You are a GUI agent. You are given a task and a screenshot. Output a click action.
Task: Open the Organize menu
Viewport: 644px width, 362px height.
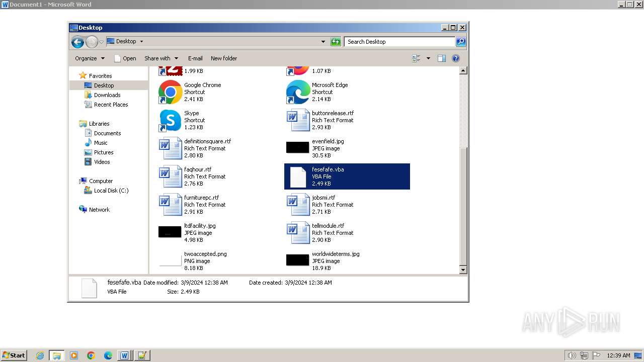pyautogui.click(x=90, y=58)
